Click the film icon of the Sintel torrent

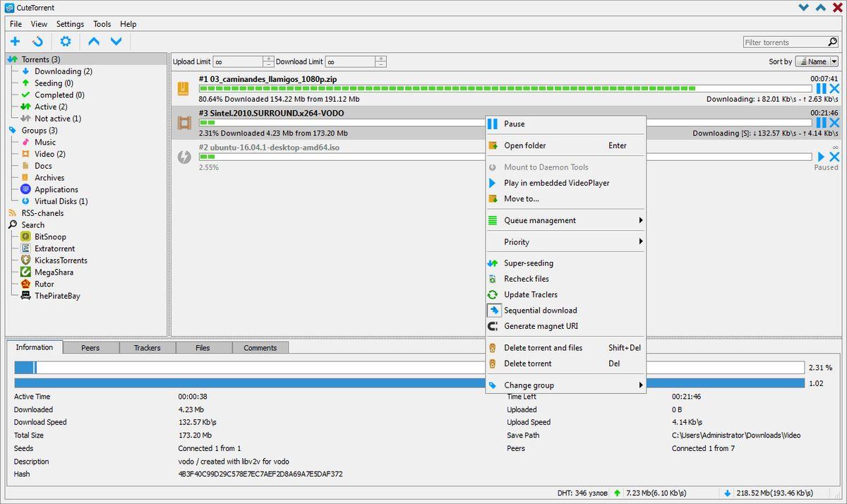[184, 123]
